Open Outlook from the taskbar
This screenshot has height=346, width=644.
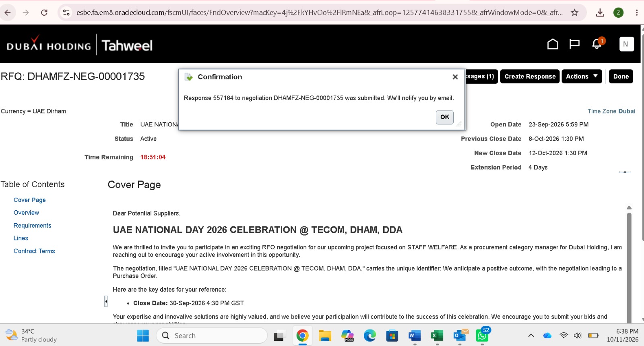[x=460, y=336]
